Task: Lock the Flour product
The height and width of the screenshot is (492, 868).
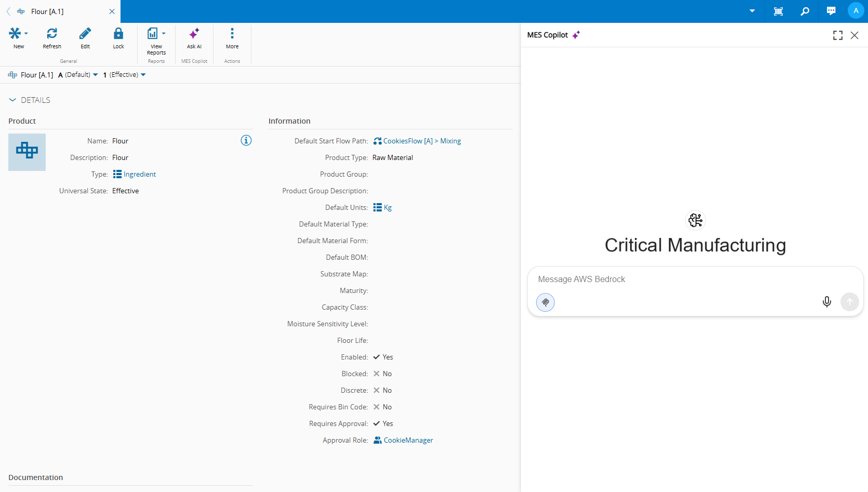Action: 118,34
